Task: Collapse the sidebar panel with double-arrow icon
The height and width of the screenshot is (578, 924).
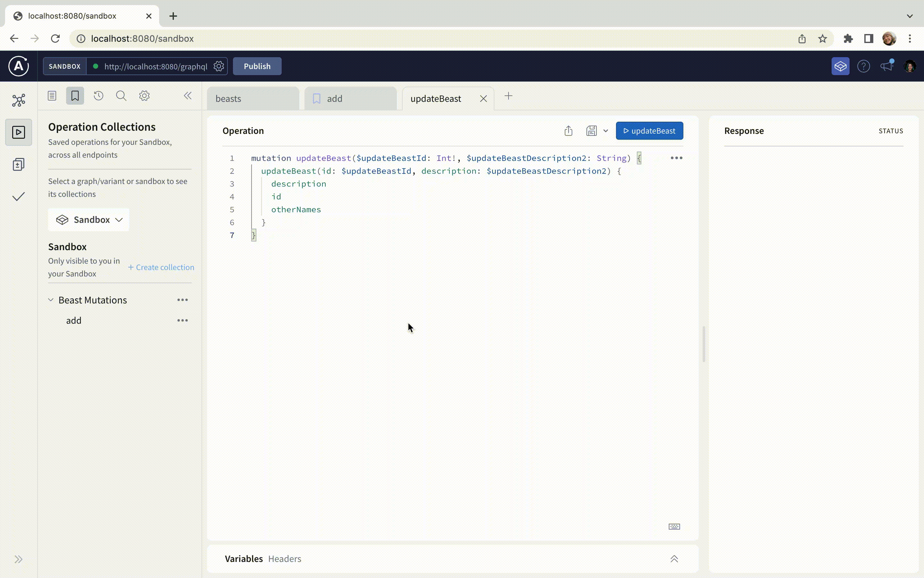Action: (x=187, y=96)
